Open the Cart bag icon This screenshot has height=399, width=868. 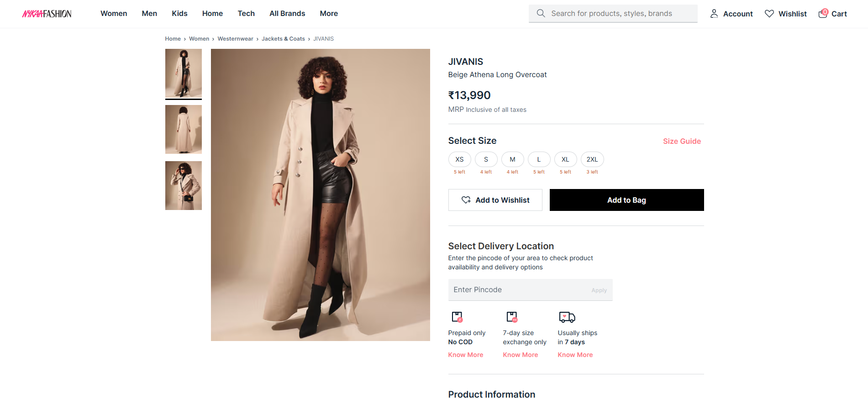click(x=823, y=13)
